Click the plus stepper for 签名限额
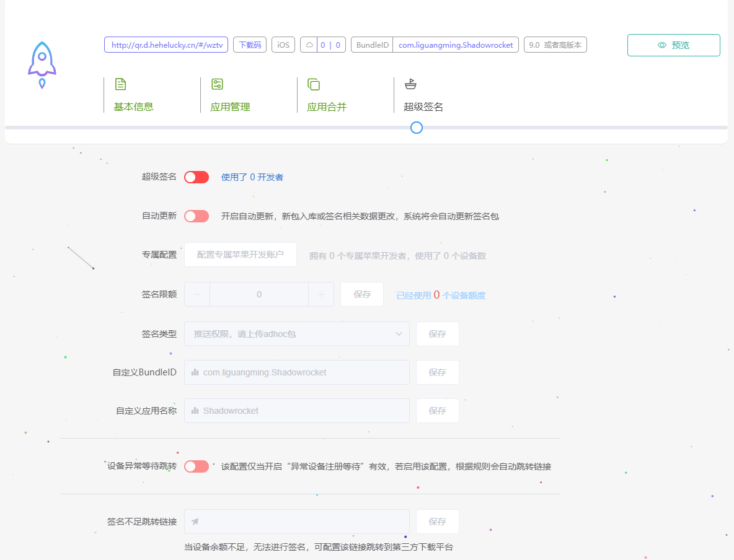The height and width of the screenshot is (560, 734). pyautogui.click(x=321, y=295)
